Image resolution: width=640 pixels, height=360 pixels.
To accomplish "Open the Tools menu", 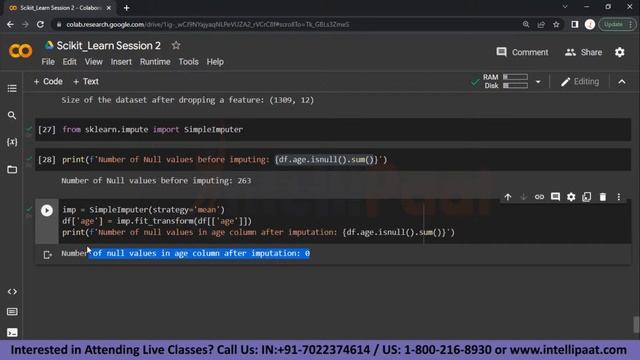I will (188, 62).
